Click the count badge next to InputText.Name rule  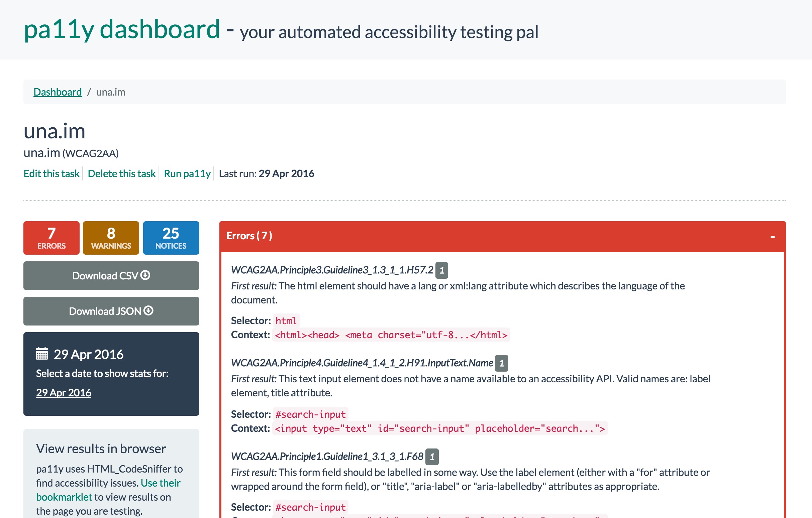point(501,363)
